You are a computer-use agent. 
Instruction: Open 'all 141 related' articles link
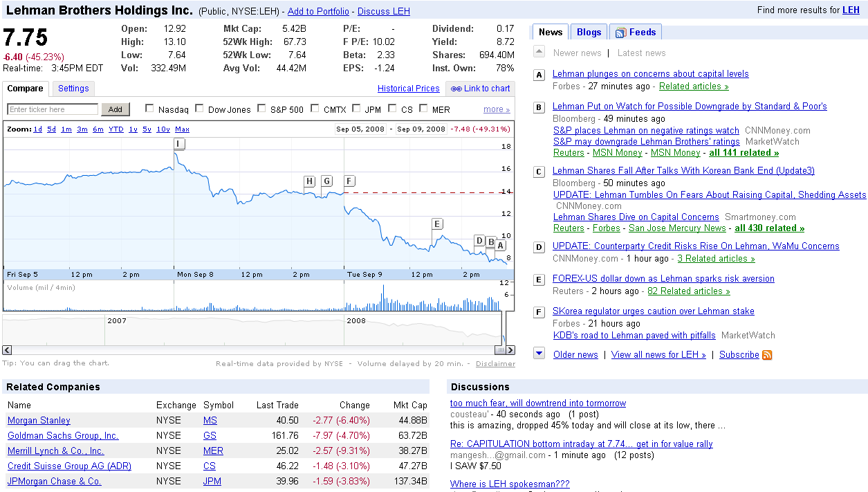[x=742, y=153]
